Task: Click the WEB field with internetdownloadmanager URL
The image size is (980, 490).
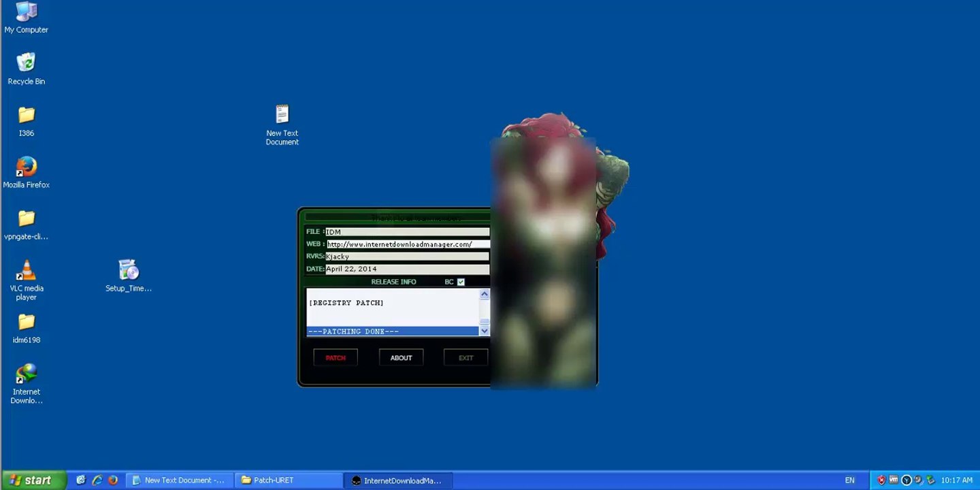Action: click(408, 244)
